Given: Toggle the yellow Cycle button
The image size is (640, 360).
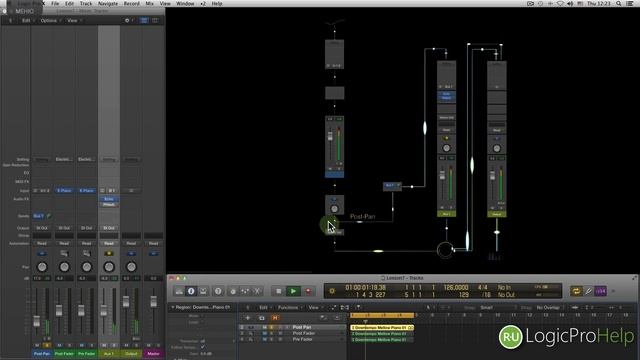Looking at the screenshot, I should (576, 291).
